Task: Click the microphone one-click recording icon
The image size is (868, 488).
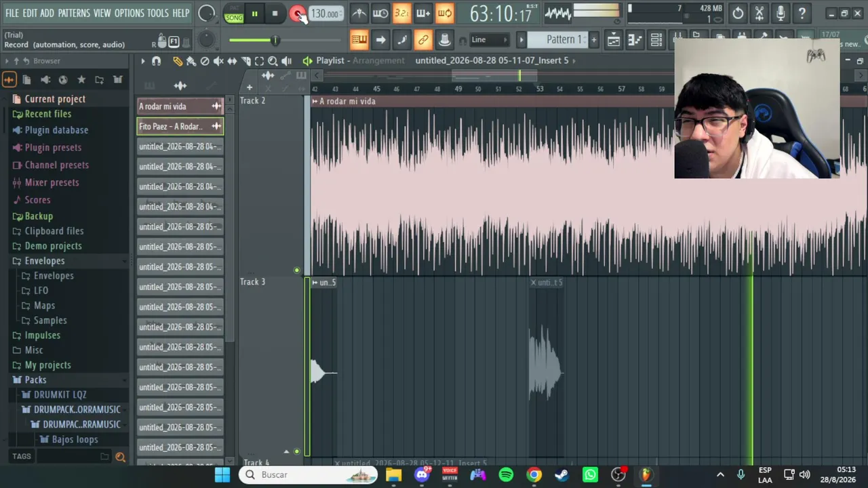Action: pos(781,13)
